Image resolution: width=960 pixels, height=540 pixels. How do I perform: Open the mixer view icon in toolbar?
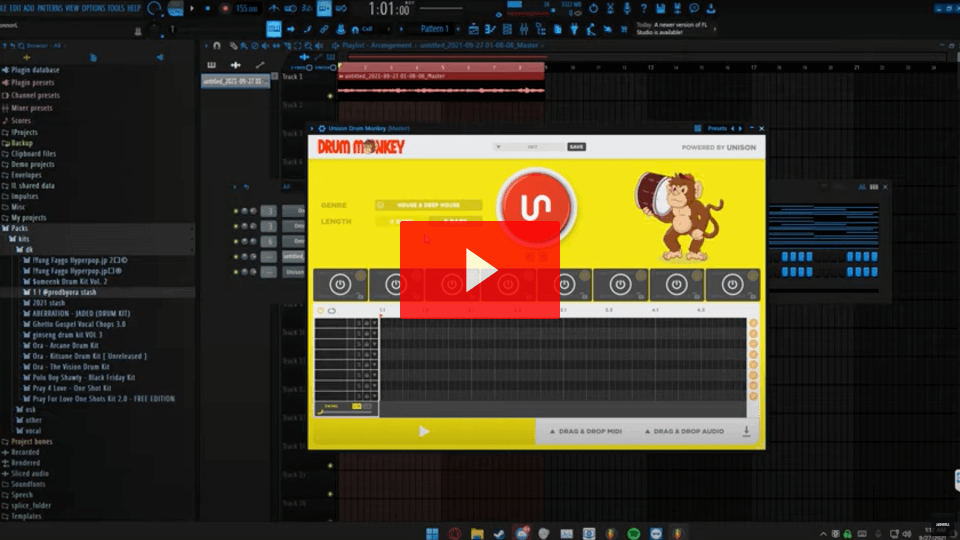[524, 29]
